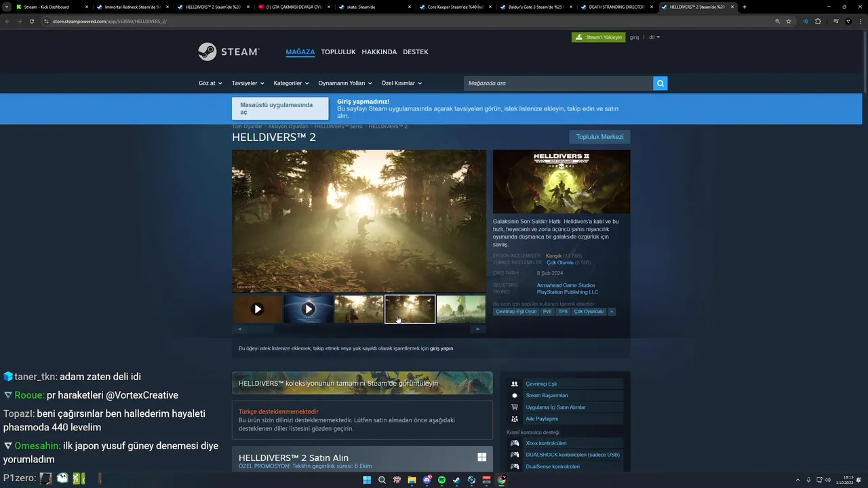Open the TOPLULUK menu item

tap(338, 52)
